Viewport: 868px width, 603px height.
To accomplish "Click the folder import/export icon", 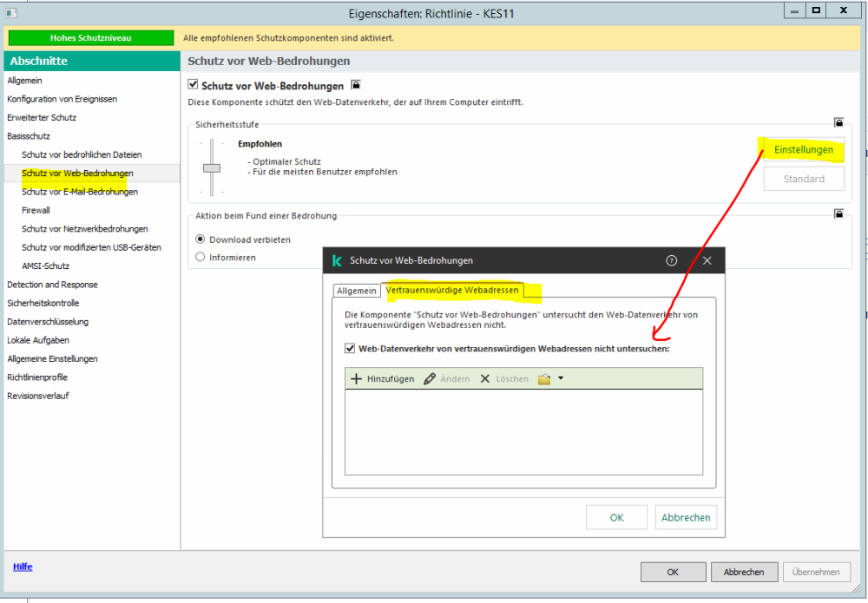I will tap(544, 379).
